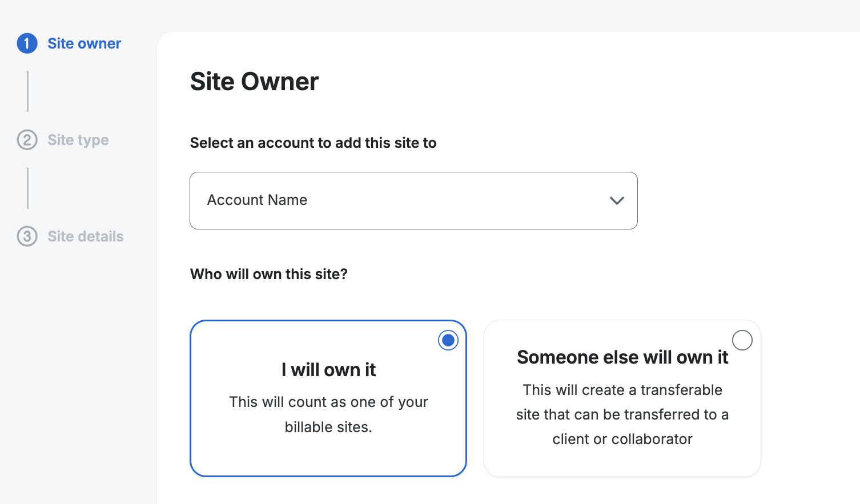Viewport: 860px width, 504px height.
Task: Click the gray circle next to Site type
Action: (x=27, y=140)
